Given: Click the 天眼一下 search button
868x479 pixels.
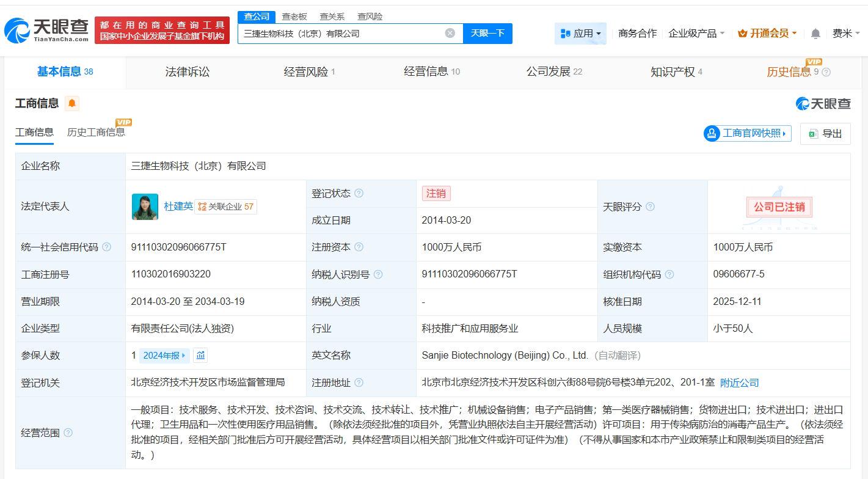Looking at the screenshot, I should pos(487,33).
